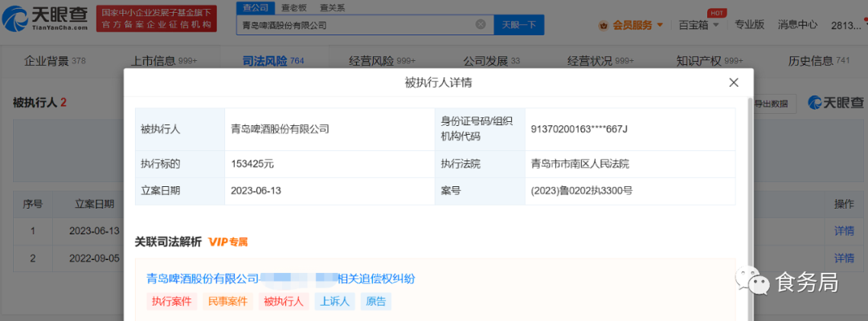Screen dimensions: 868x321
Task: Select the 经营风险 navigation tab
Action: [382, 61]
